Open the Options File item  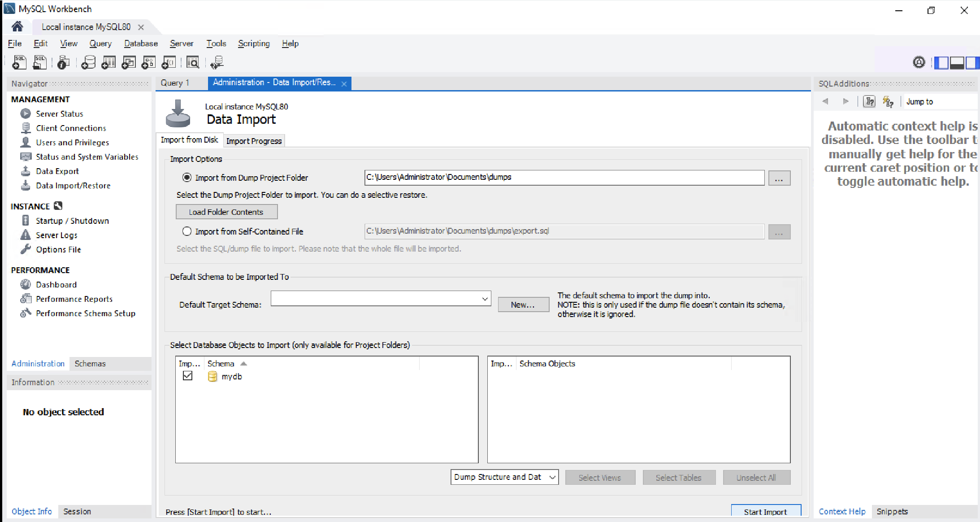coord(59,250)
